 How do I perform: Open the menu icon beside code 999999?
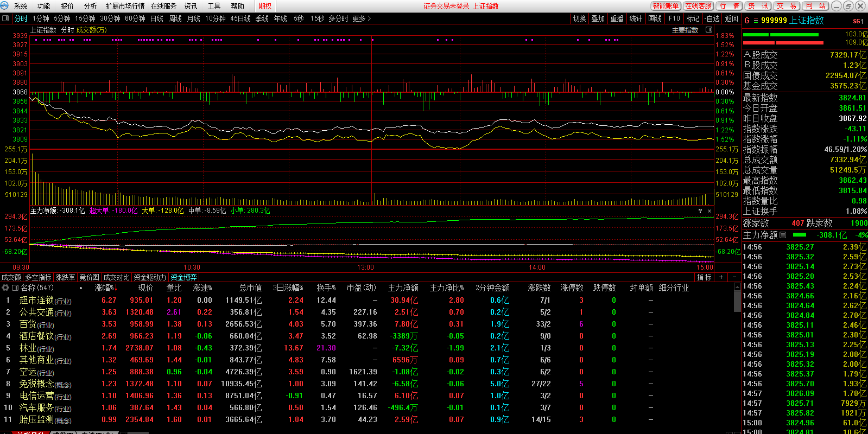tap(755, 21)
